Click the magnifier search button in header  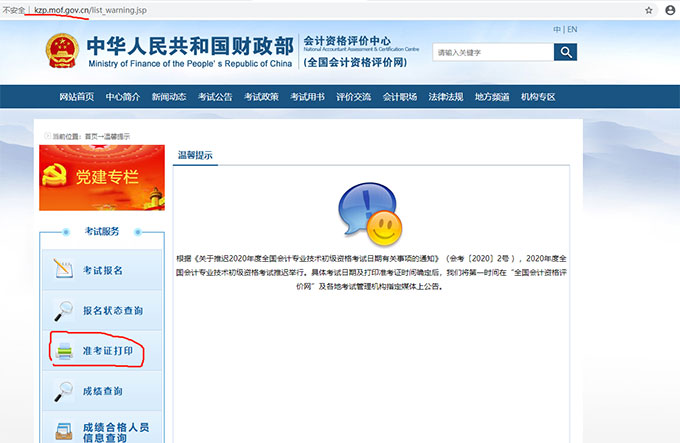[566, 52]
